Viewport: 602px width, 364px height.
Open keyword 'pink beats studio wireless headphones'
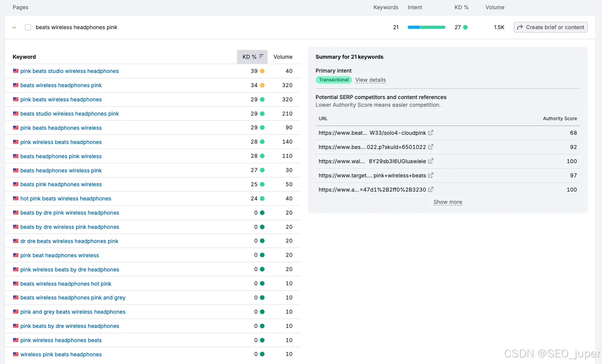coord(69,71)
